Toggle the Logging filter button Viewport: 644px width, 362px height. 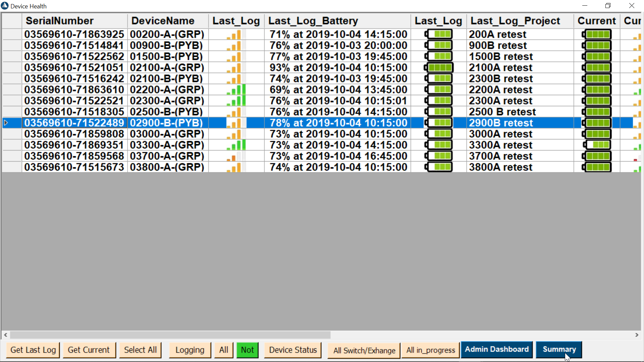click(190, 350)
